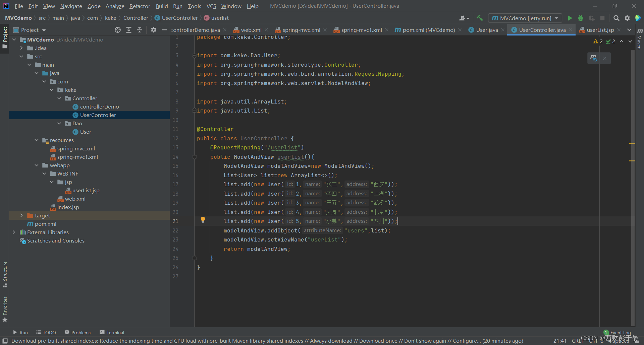Open Structure tool window sidebar tab
This screenshot has width=644, height=345.
pyautogui.click(x=5, y=274)
